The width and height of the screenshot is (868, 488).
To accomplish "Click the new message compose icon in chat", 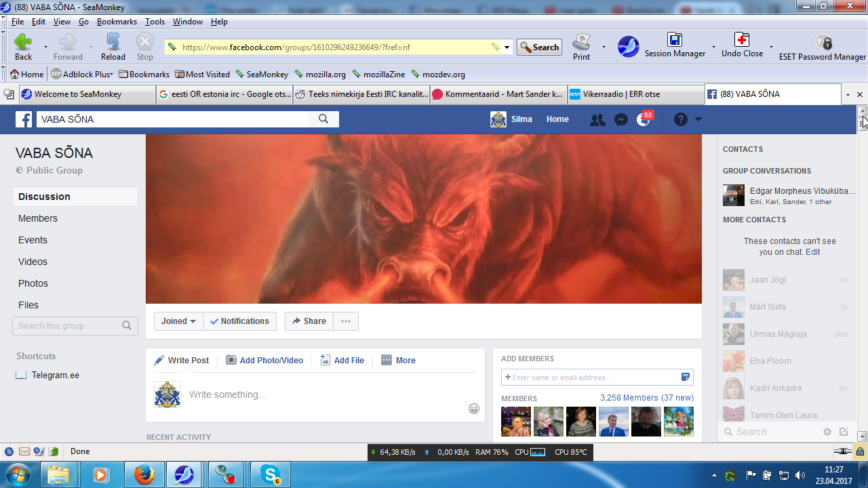I will [x=844, y=432].
